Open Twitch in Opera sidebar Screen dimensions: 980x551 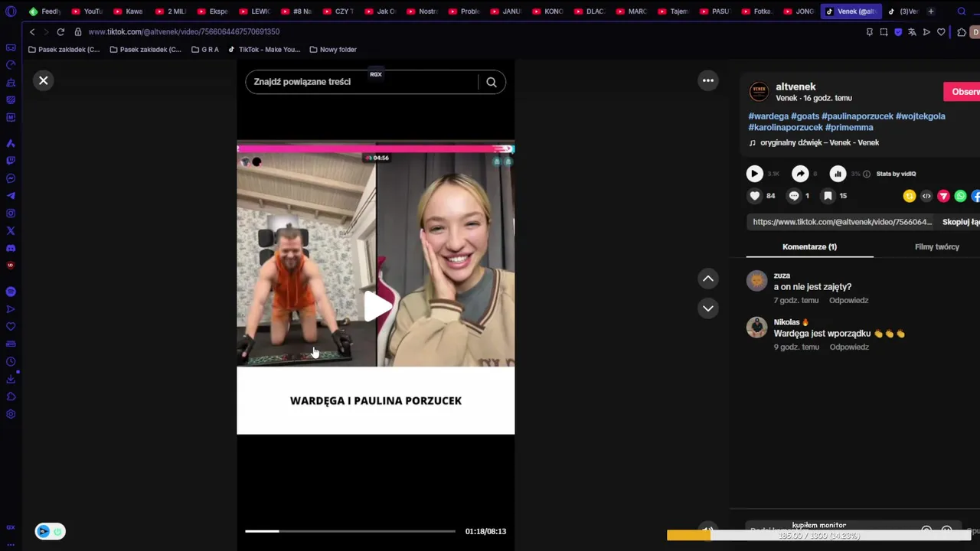[x=11, y=161]
